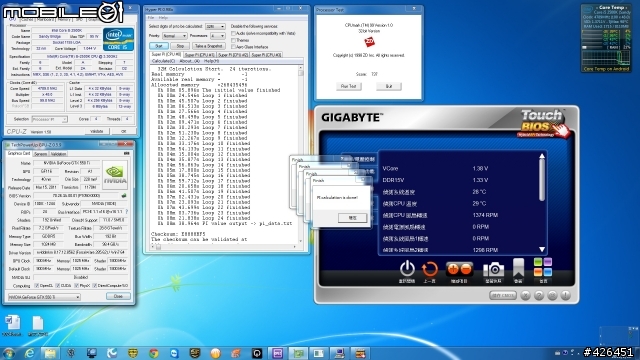
Task: Open the colored-squares home icon in Touch BIOS
Action: click(542, 267)
